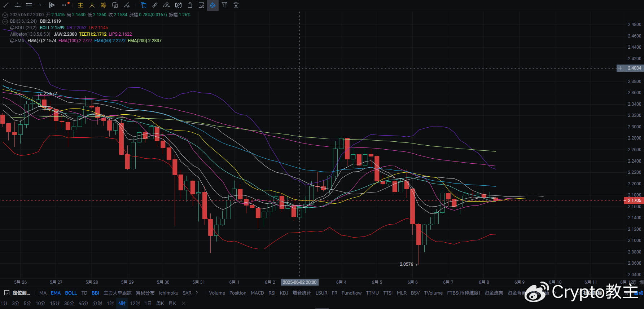Toggle the EMA main indicator off
Image resolution: width=644 pixels, height=309 pixels.
pyautogui.click(x=56, y=293)
